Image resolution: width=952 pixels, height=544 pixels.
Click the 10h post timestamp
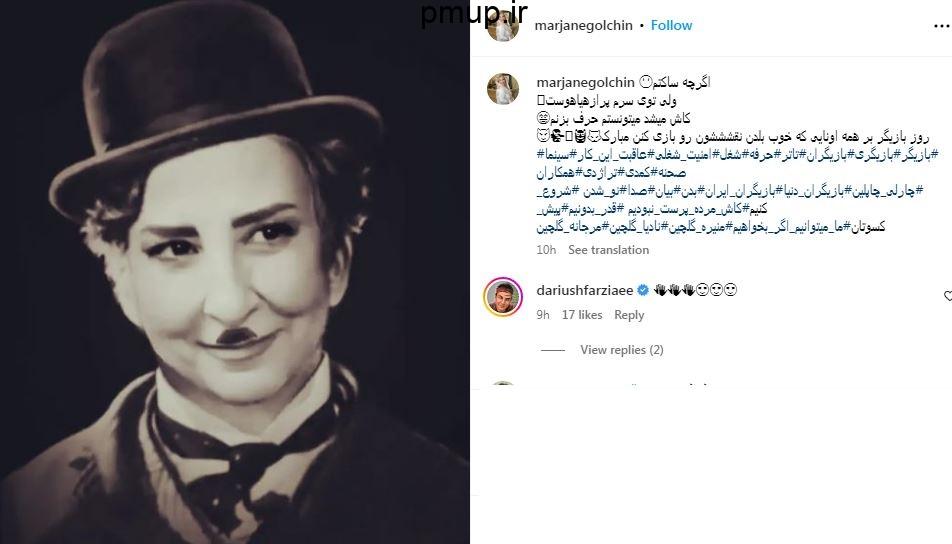click(x=546, y=250)
